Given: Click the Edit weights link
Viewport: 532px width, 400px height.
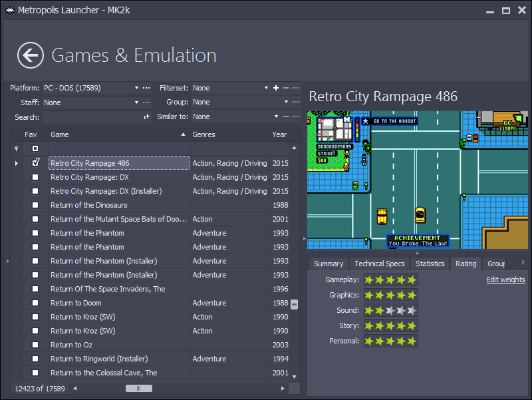Looking at the screenshot, I should tap(505, 280).
